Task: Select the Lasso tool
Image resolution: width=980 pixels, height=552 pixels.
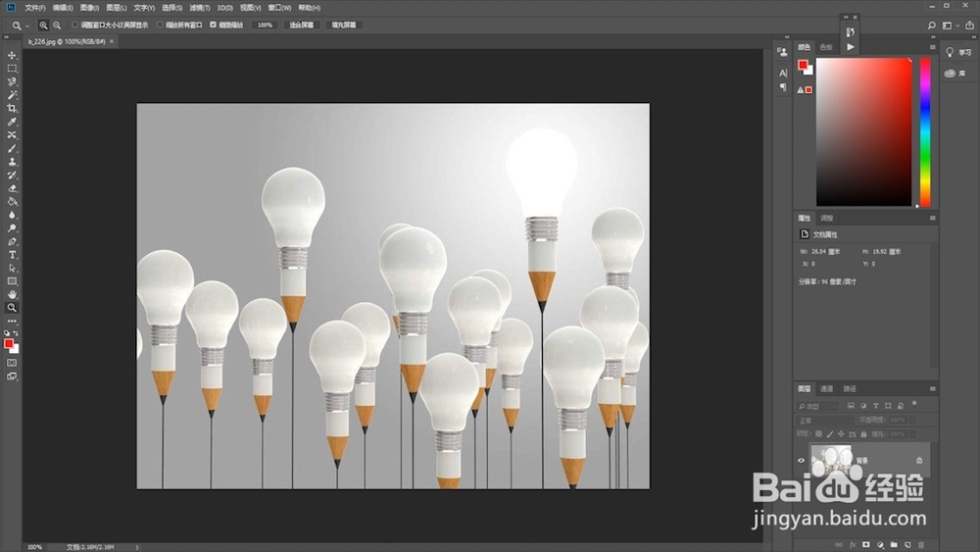Action: tap(12, 82)
